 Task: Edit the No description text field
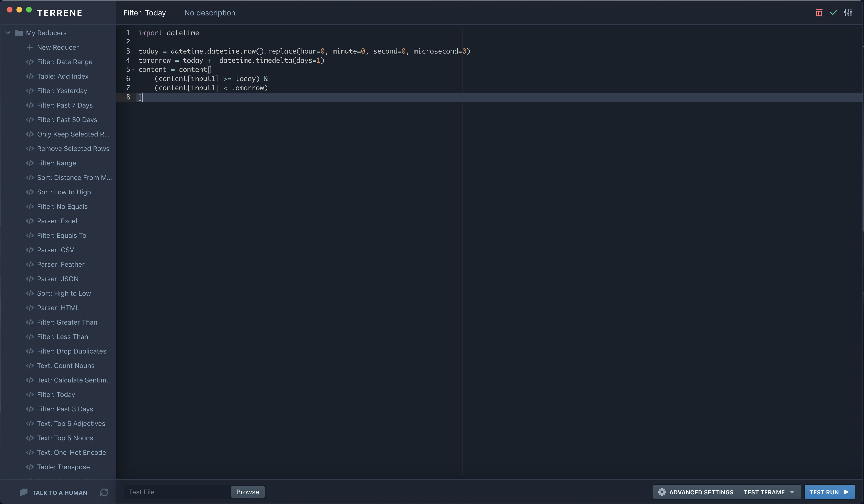pyautogui.click(x=210, y=13)
